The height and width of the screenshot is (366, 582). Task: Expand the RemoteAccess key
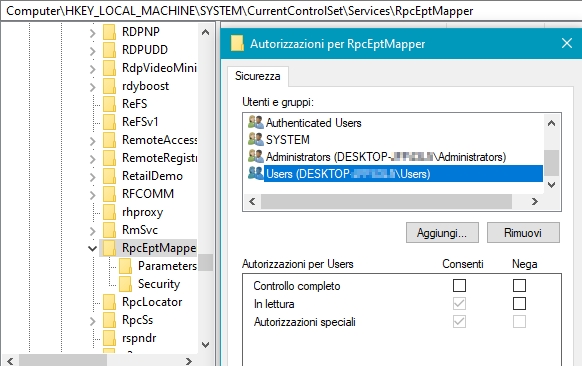click(x=92, y=141)
